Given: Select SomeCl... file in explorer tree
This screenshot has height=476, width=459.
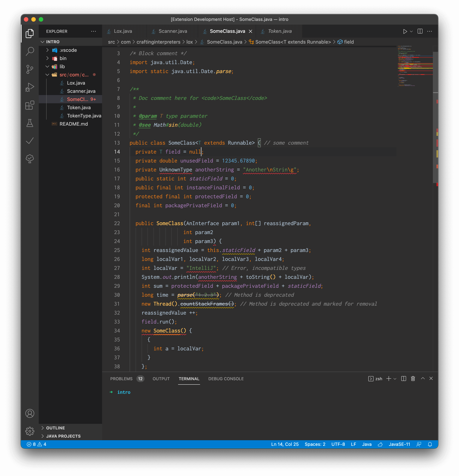Looking at the screenshot, I should tap(70, 99).
